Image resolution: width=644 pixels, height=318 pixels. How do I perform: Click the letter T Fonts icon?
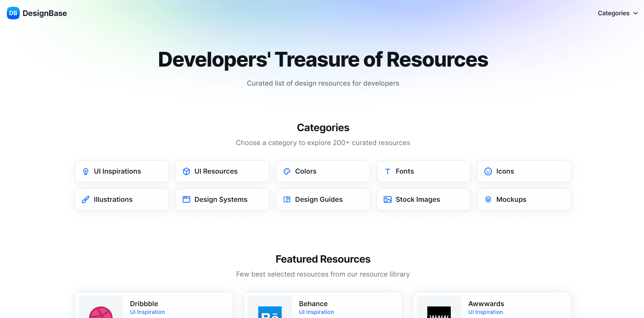(387, 172)
